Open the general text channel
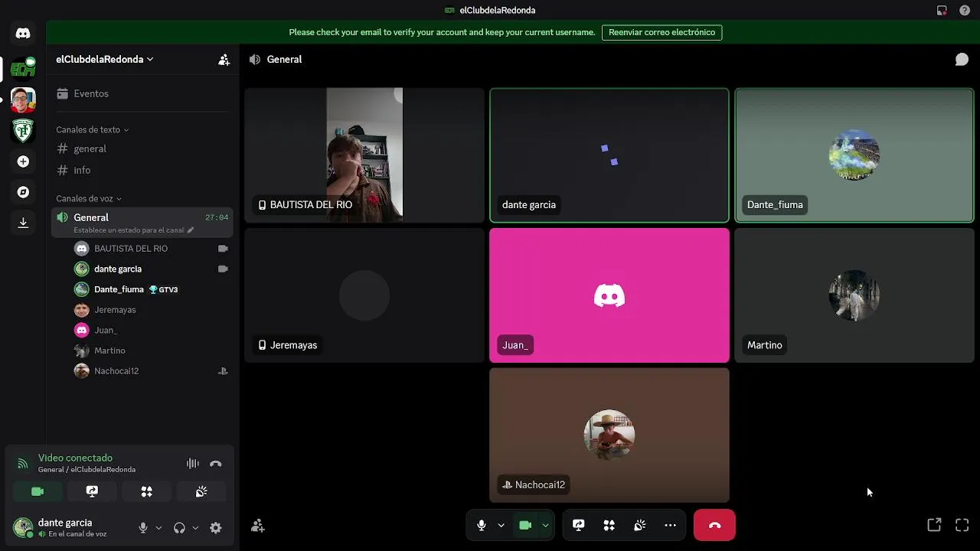 click(x=142, y=148)
